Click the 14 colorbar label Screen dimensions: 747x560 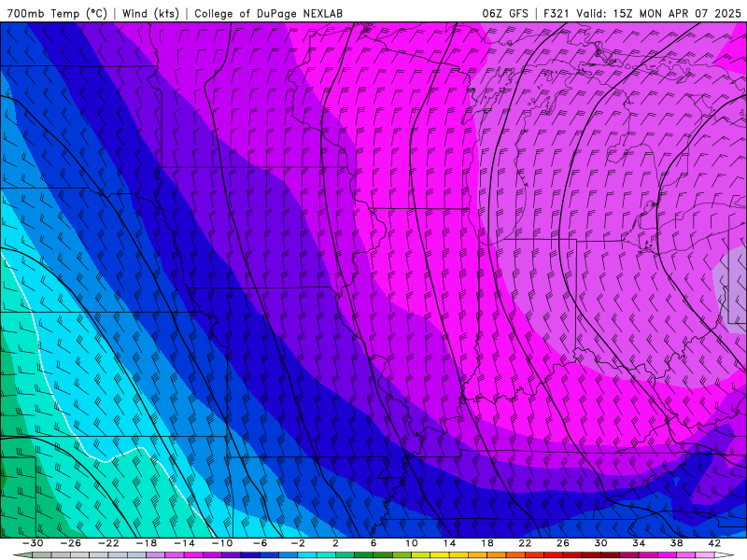449,543
